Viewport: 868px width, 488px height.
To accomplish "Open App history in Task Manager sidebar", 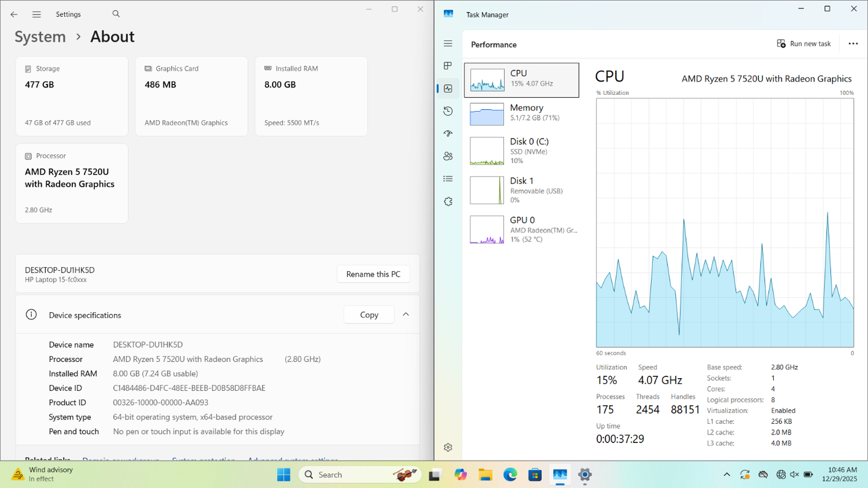I will 448,111.
